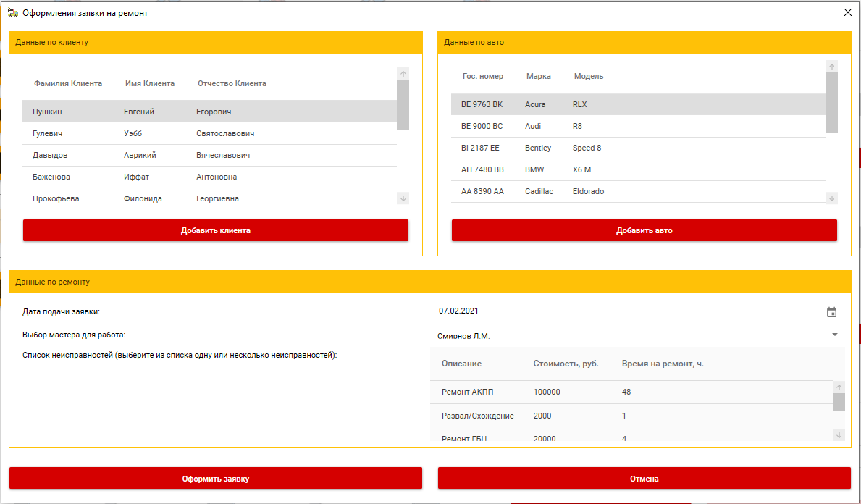Click the Оформить заявку button
The width and height of the screenshot is (861, 504).
point(216,479)
